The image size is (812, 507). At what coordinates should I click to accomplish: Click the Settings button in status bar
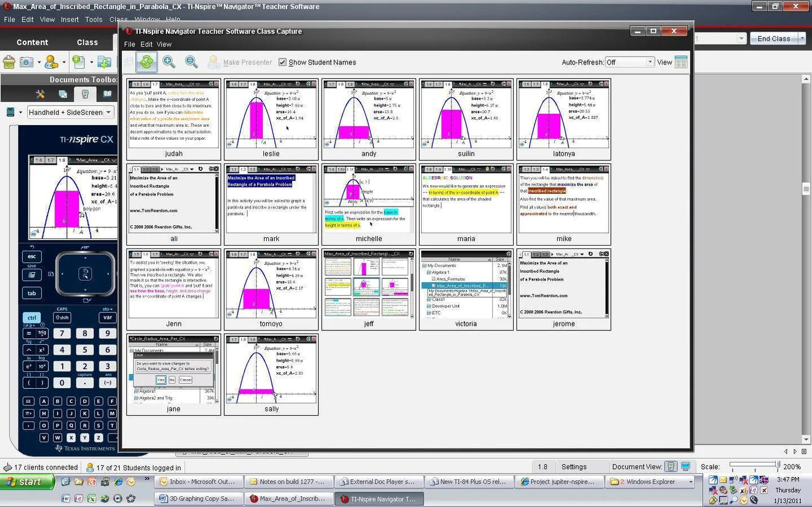point(575,467)
